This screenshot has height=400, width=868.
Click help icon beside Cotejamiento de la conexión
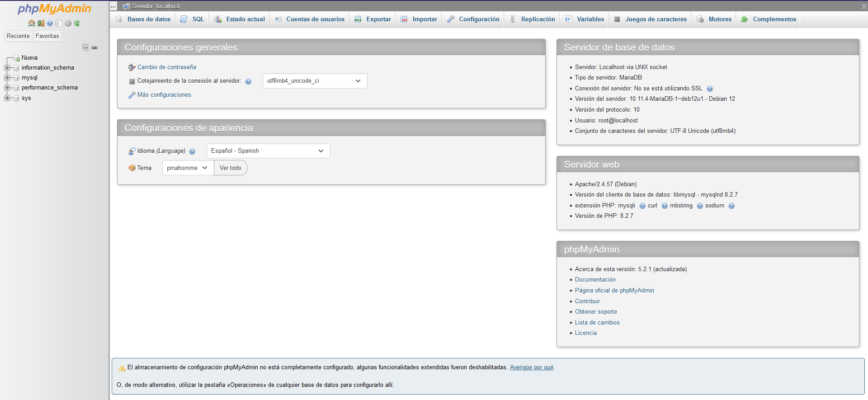(248, 81)
